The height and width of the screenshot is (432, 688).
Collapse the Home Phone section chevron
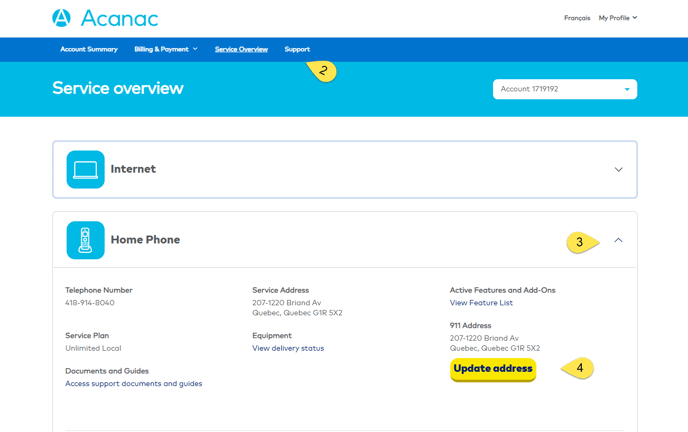pyautogui.click(x=618, y=240)
